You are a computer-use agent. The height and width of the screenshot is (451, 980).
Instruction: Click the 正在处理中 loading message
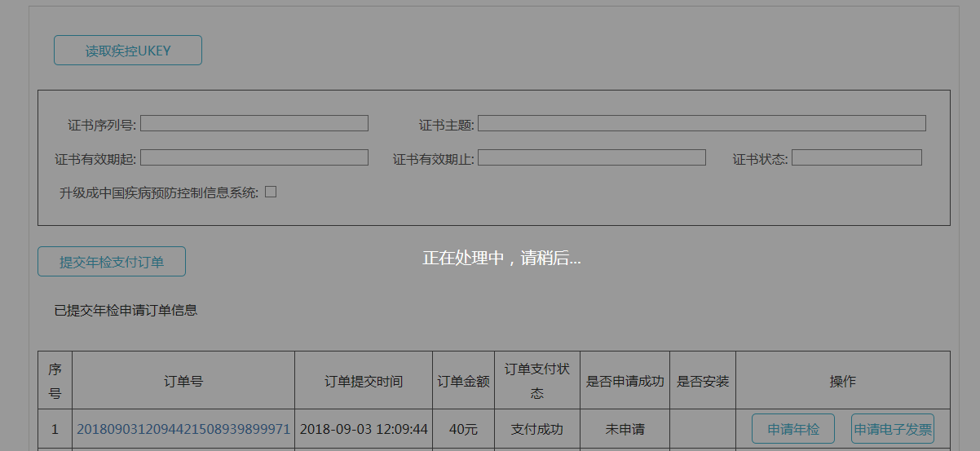point(501,259)
